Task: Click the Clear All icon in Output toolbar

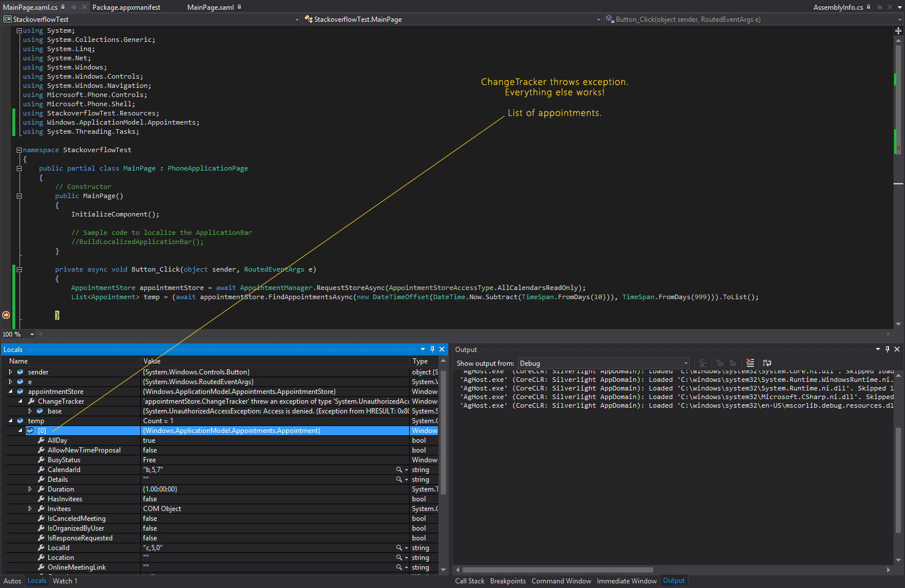Action: [x=750, y=363]
